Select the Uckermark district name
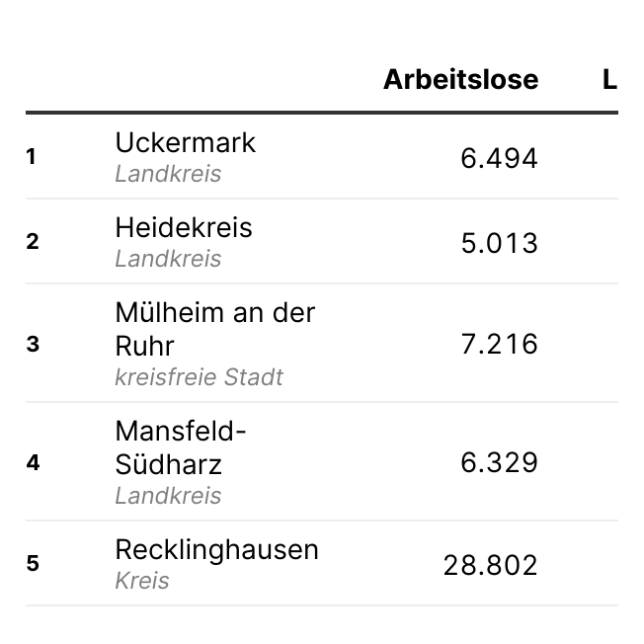This screenshot has width=644, height=644. pos(185,143)
